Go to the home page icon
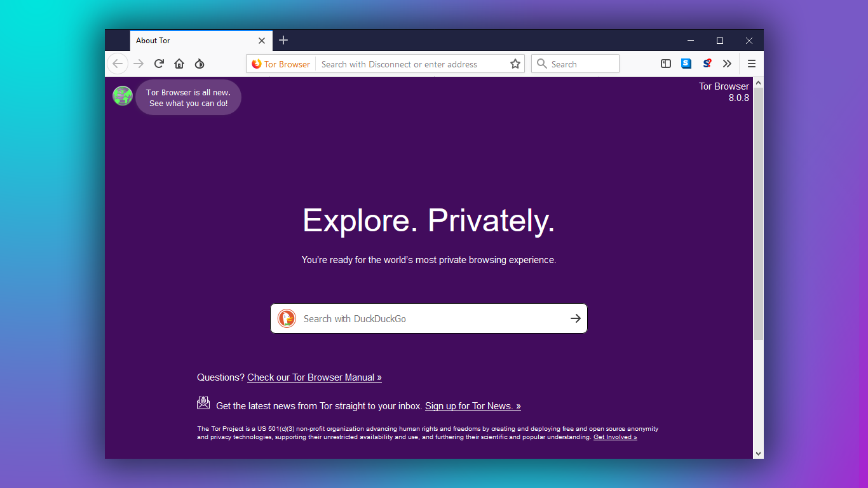The image size is (868, 488). [x=179, y=64]
